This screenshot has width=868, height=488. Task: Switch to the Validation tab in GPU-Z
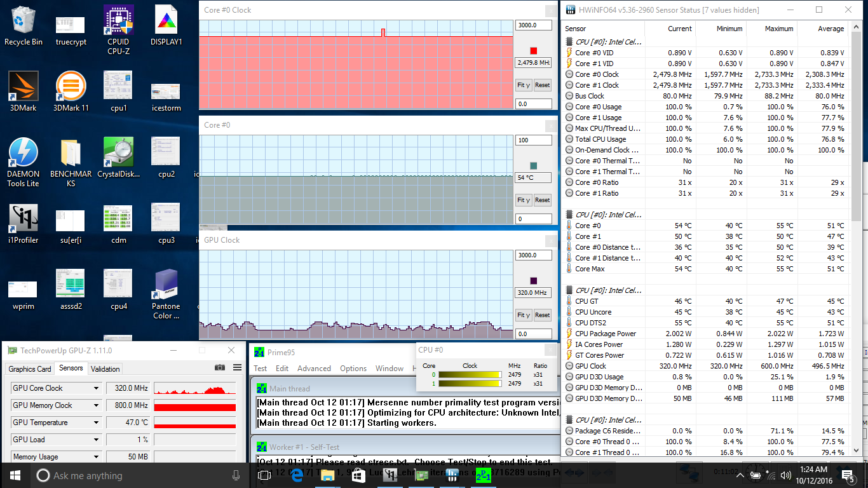click(105, 369)
